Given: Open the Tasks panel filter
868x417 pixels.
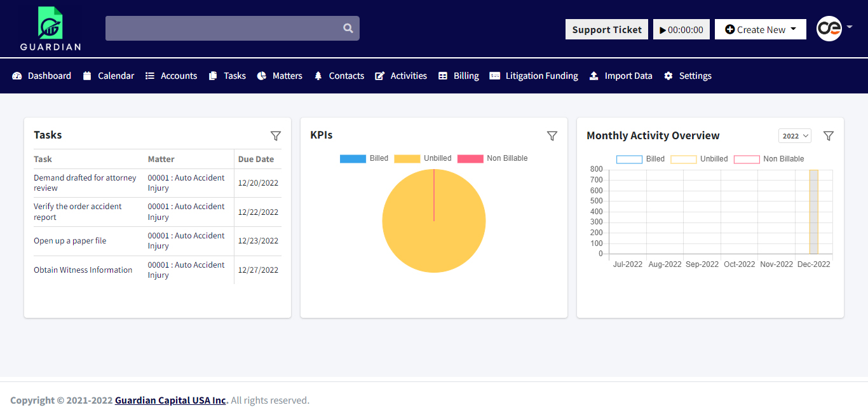Looking at the screenshot, I should coord(276,135).
